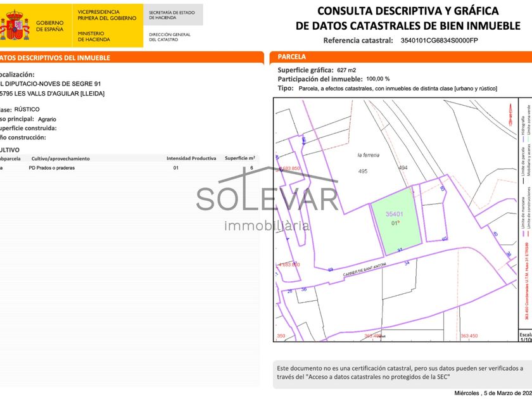Click parcel number '494' on map
This screenshot has width=532, height=399.
403,168
